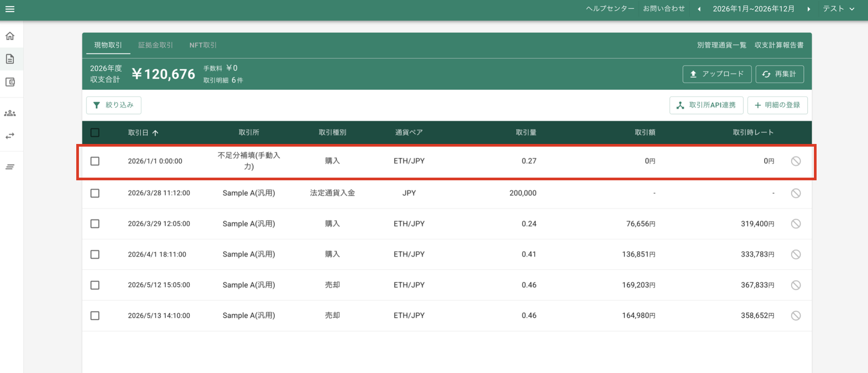
Task: Click the 76,656円 amount cell
Action: (641, 224)
